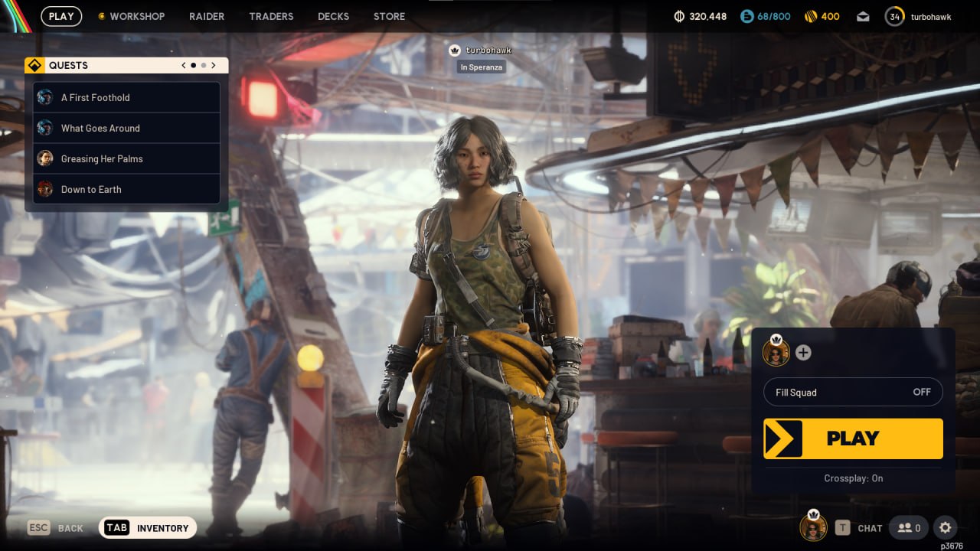Viewport: 980px width, 551px height.
Task: Open the mail inbox icon
Action: [x=863, y=16]
